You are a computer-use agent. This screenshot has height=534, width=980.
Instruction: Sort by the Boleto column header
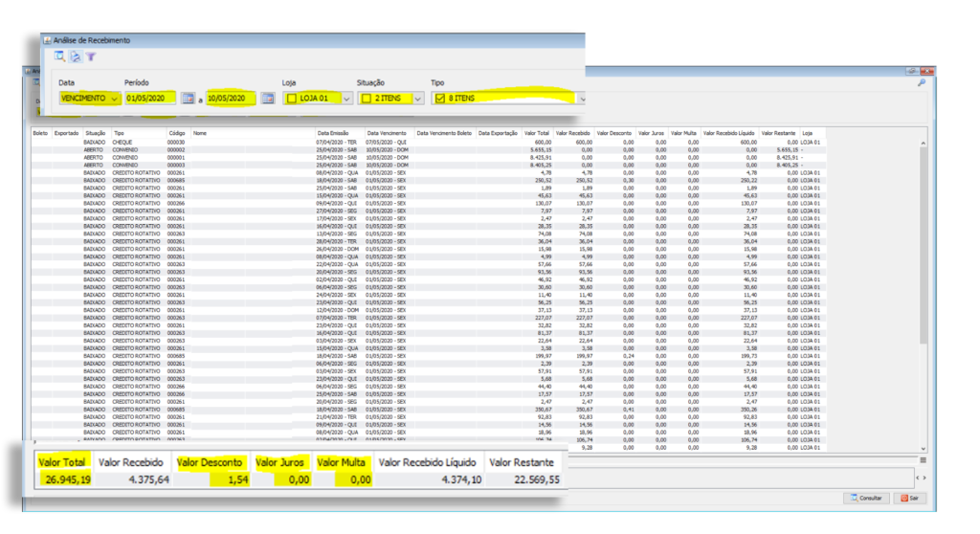[x=40, y=133]
